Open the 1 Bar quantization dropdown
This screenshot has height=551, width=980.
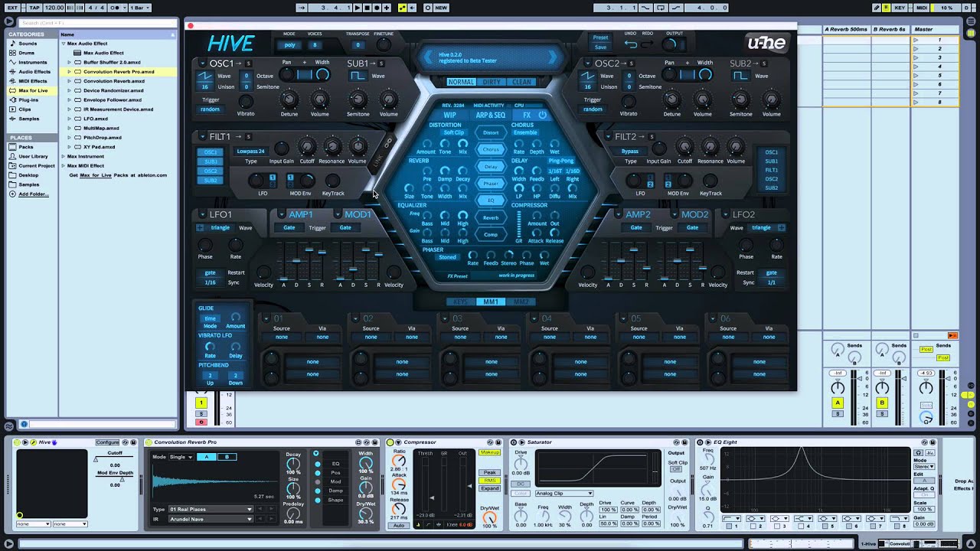coord(139,8)
